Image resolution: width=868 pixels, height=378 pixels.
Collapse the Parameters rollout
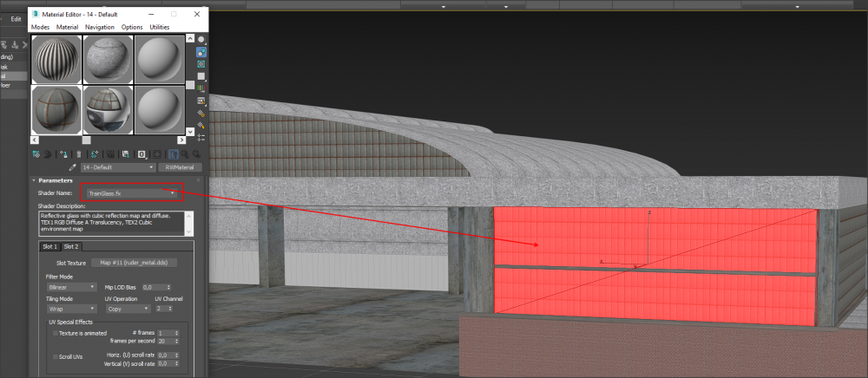pos(34,180)
